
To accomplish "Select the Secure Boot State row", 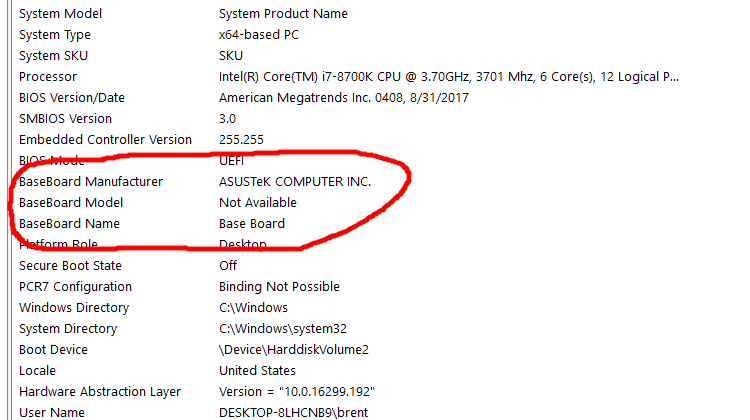I will coord(378,266).
